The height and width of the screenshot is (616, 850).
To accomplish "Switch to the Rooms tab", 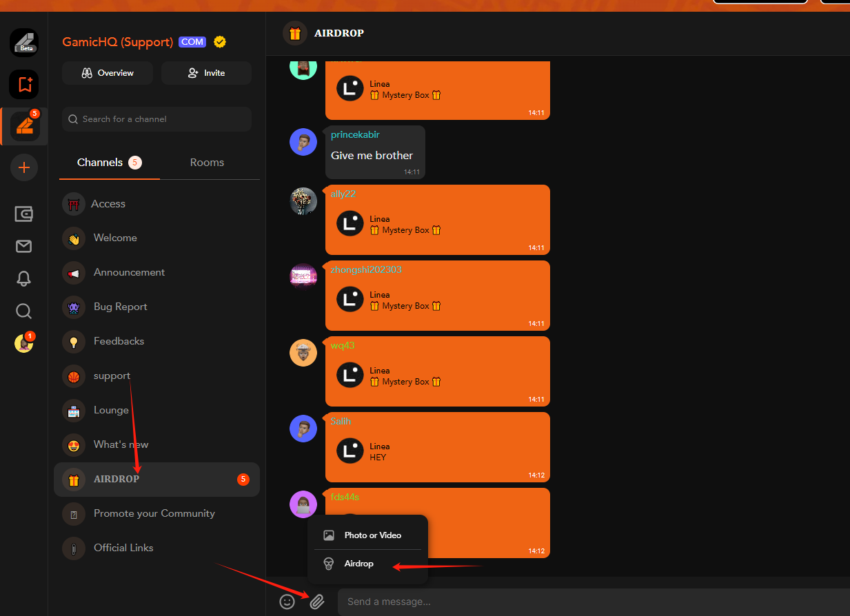I will pos(207,163).
